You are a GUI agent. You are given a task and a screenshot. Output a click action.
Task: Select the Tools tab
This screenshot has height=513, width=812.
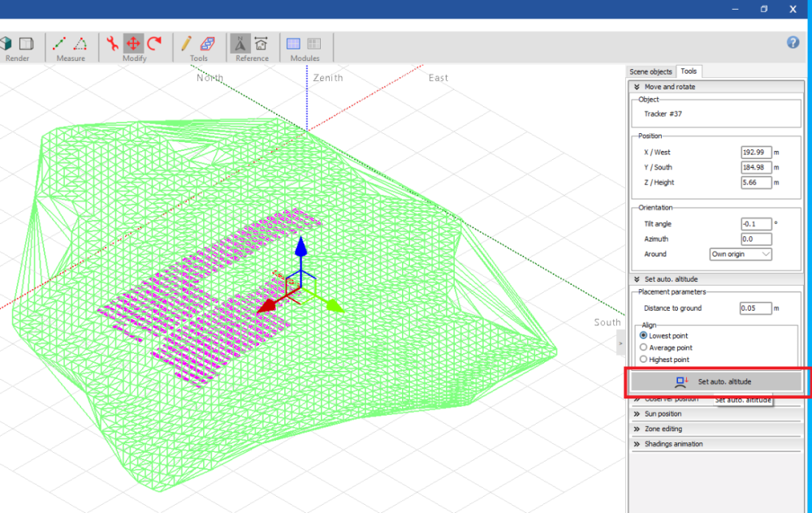click(x=689, y=72)
